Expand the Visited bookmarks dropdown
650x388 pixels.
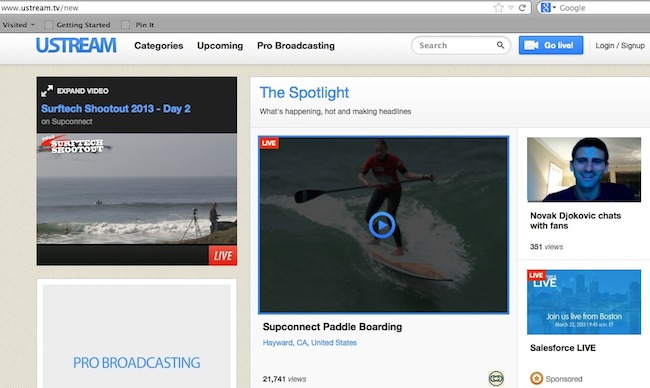19,25
